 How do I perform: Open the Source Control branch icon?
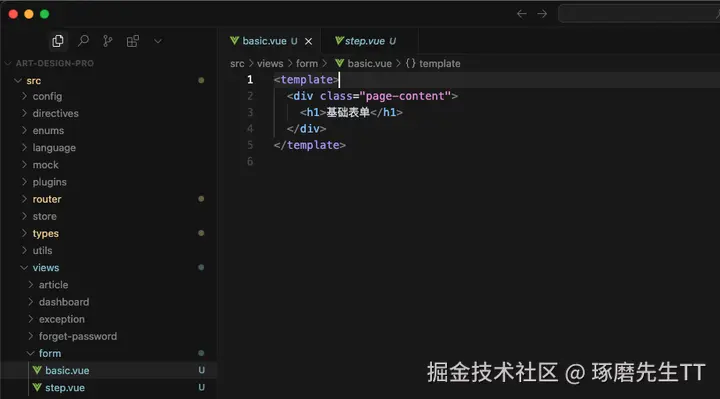108,41
